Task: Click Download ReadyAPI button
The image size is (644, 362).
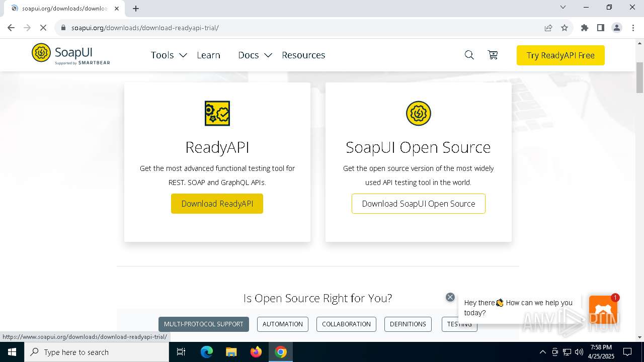Action: (217, 204)
